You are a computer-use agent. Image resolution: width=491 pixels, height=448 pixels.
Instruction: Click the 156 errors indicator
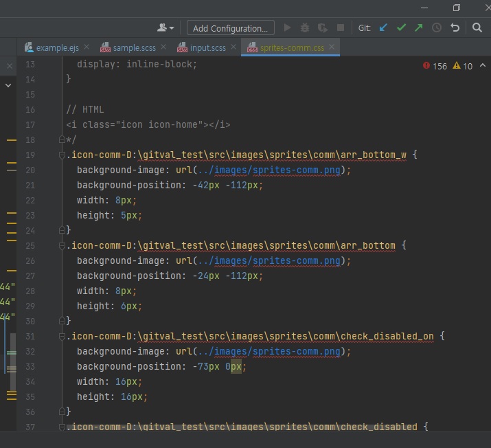coord(435,66)
